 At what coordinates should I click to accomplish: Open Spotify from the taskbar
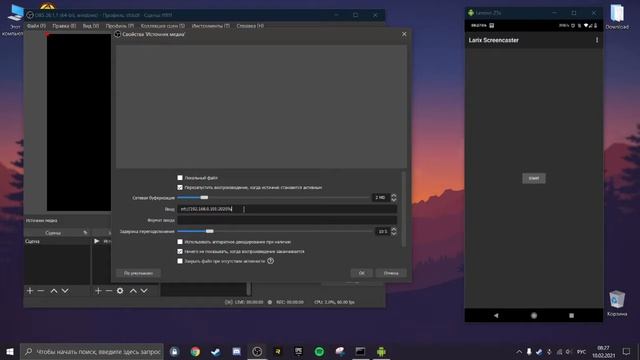[x=319, y=351]
